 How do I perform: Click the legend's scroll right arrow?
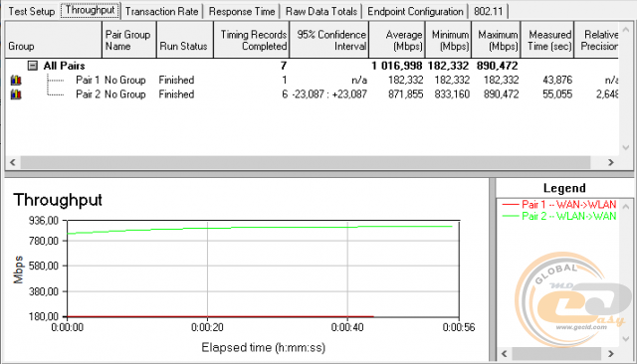coord(610,353)
